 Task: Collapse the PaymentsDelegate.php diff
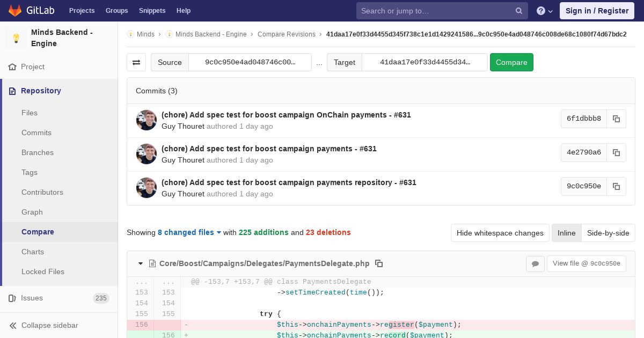[141, 263]
